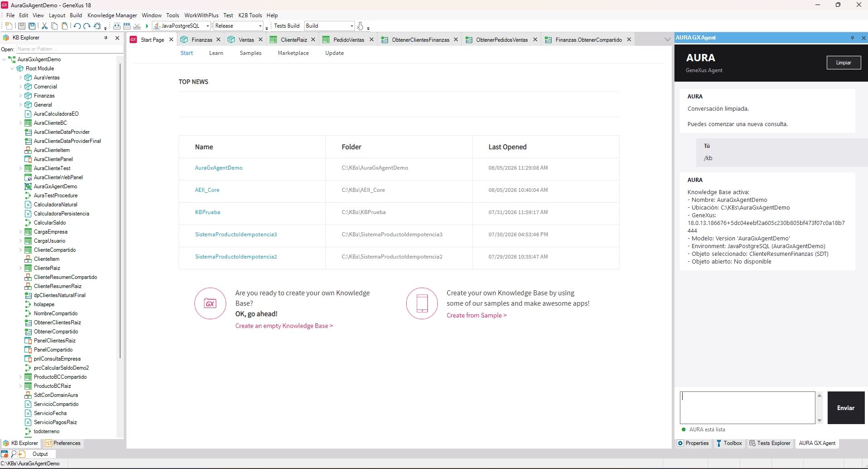The width and height of the screenshot is (868, 469).
Task: Click the New Object toolbar icon
Action: point(9,26)
